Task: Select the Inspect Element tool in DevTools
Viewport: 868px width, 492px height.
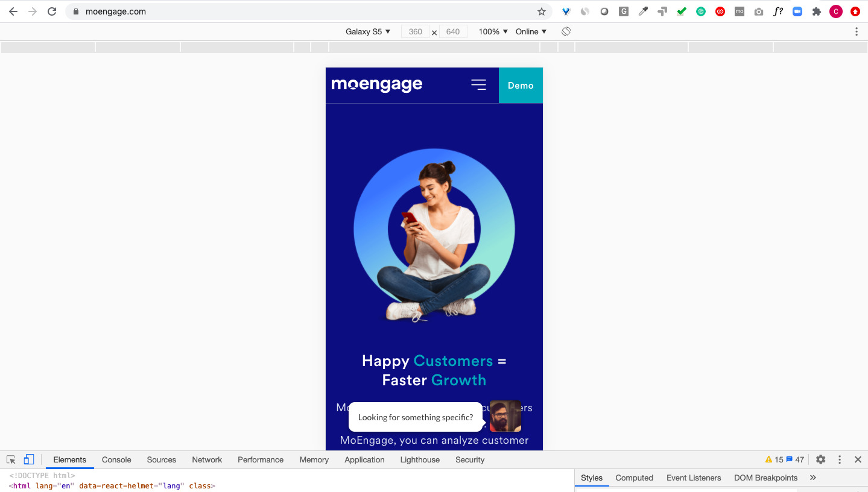Action: 10,459
